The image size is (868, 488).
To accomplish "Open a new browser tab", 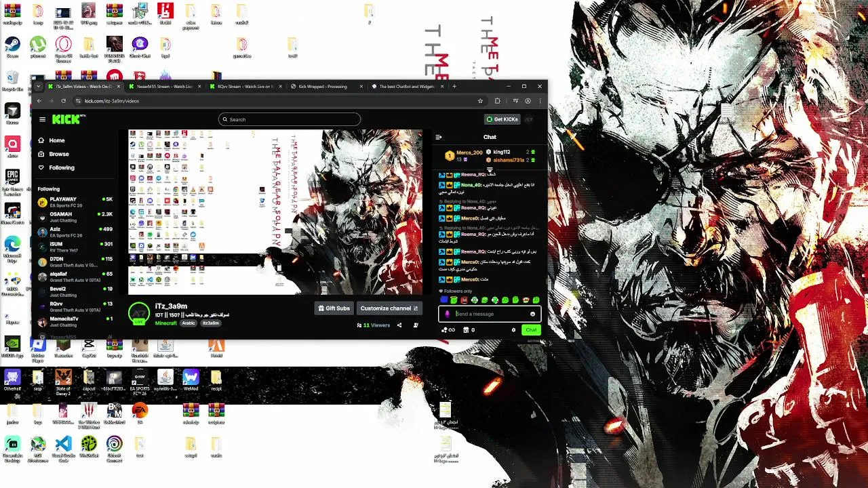I will pyautogui.click(x=454, y=86).
